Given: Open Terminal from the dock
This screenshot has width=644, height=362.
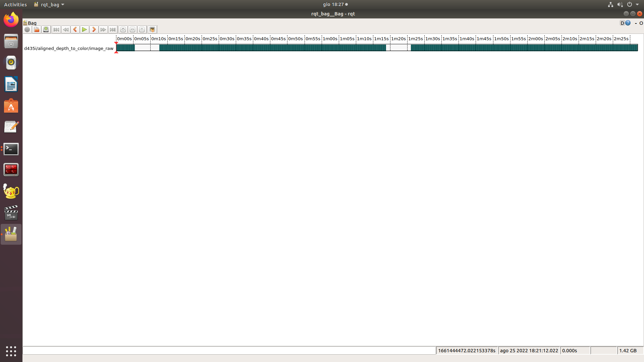Looking at the screenshot, I should [x=11, y=149].
